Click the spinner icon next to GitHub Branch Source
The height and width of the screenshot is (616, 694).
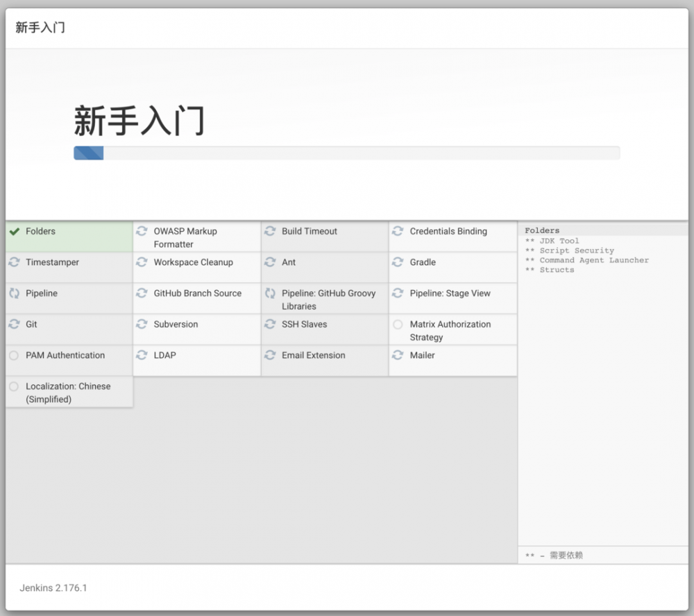point(142,293)
